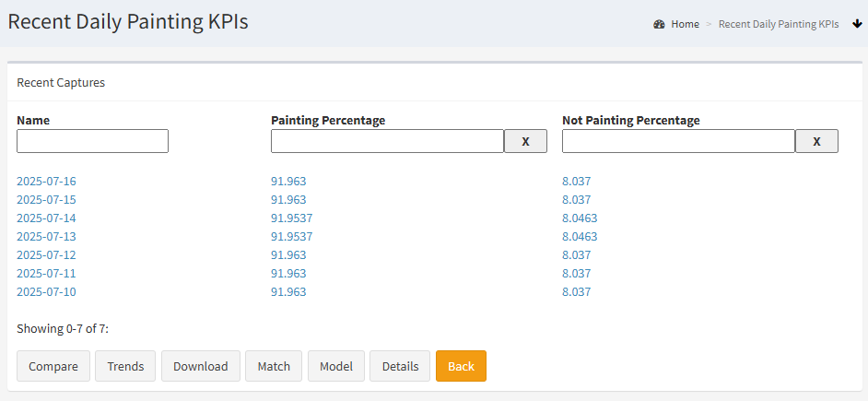Clear the Painting Percentage filter with X
Image resolution: width=868 pixels, height=401 pixels.
click(x=525, y=141)
